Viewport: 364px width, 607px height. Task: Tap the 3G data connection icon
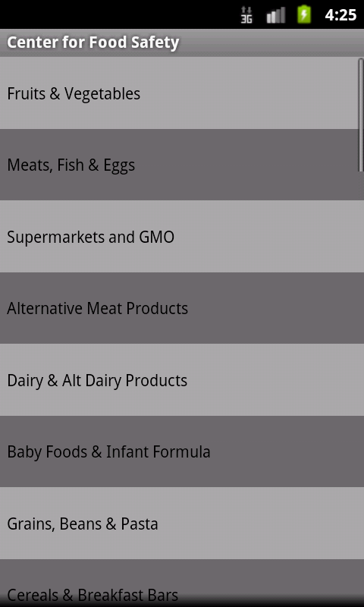tap(246, 14)
